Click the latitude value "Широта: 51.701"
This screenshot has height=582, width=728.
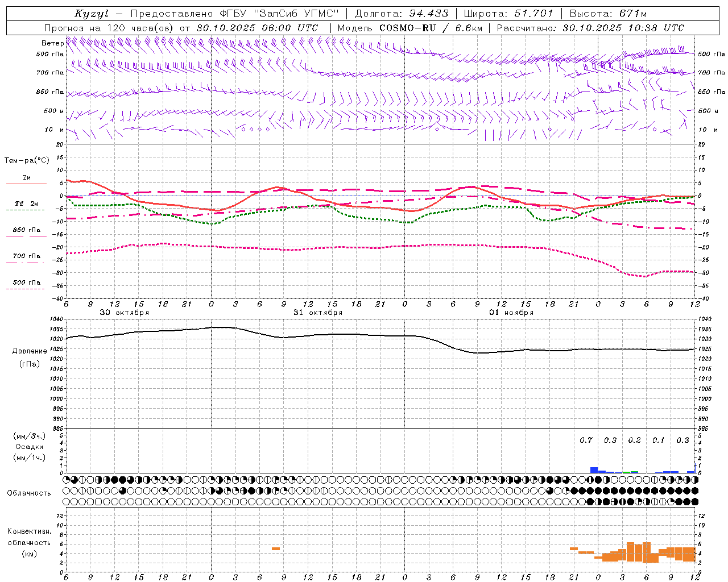coord(508,14)
